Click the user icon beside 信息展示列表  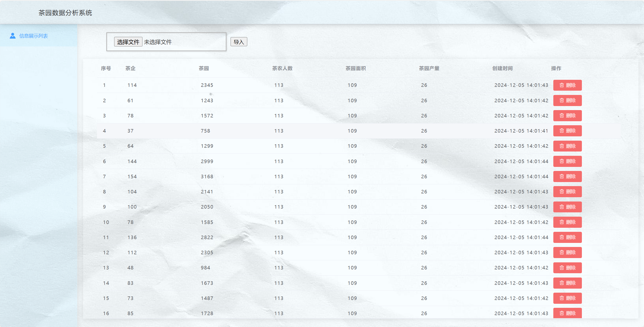[13, 36]
